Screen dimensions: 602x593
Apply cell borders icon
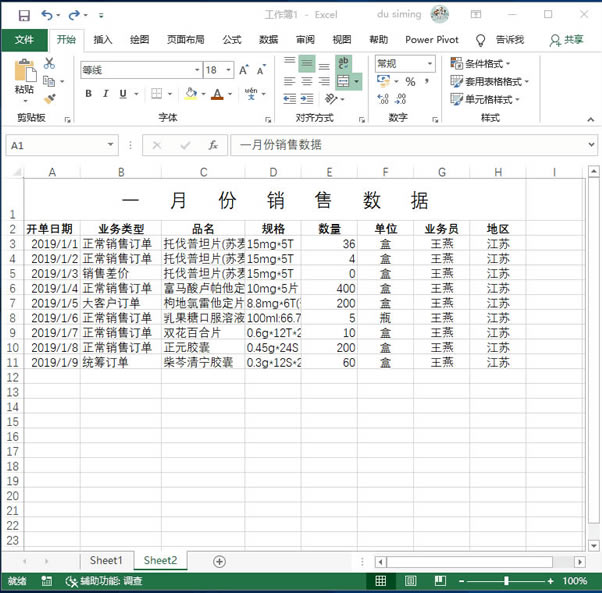[156, 94]
